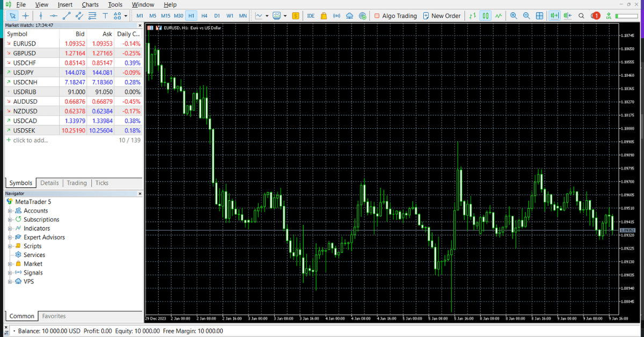The height and width of the screenshot is (337, 644).
Task: Expand Indicators in the Navigator
Action: 10,228
